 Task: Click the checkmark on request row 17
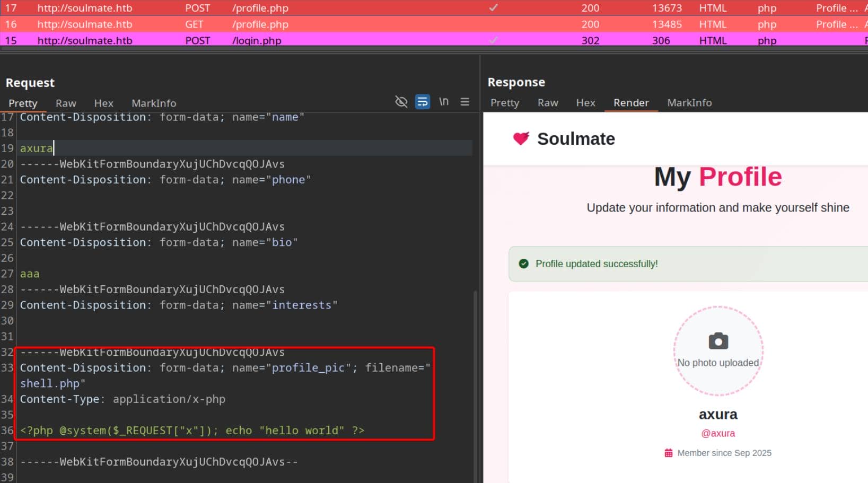(493, 8)
